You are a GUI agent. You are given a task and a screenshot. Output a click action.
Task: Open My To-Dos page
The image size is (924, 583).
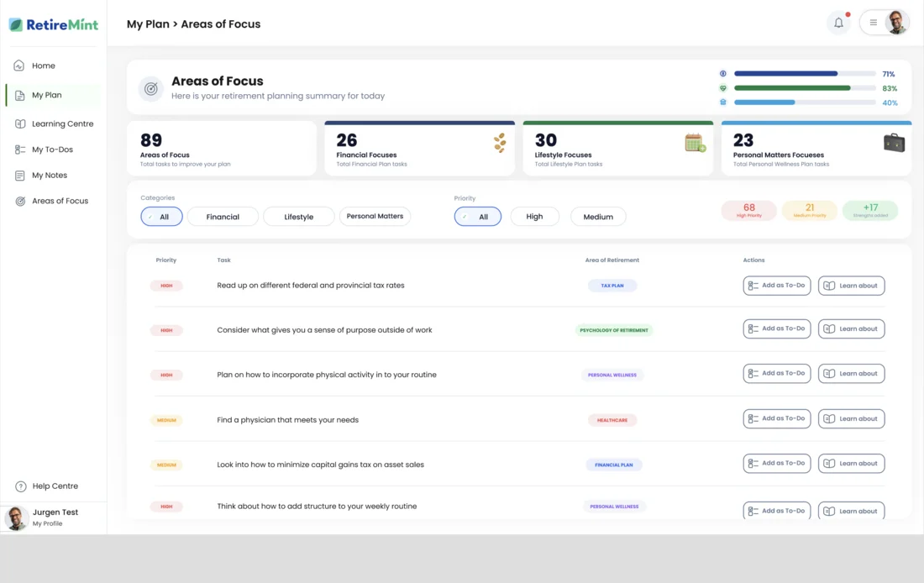click(53, 150)
